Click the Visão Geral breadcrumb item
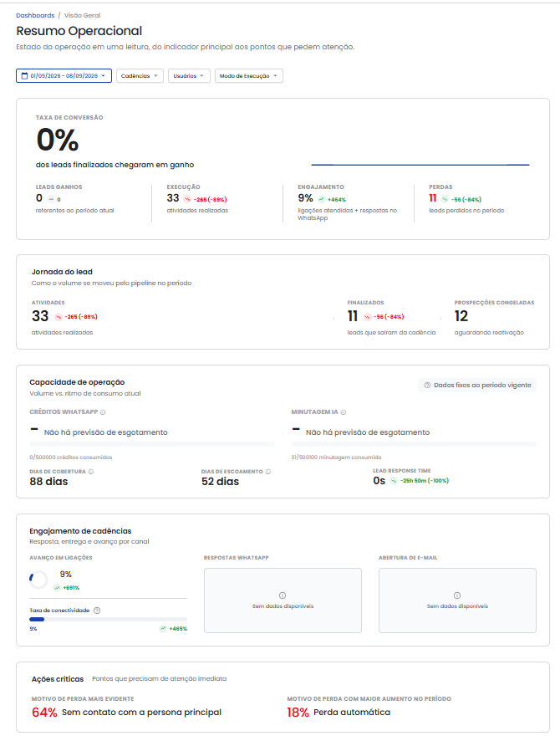560x736 pixels. [x=83, y=16]
